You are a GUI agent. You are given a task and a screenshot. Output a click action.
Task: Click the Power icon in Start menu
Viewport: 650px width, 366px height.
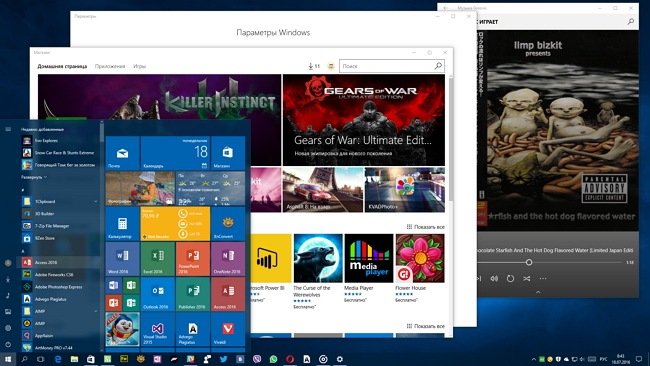pos(8,344)
